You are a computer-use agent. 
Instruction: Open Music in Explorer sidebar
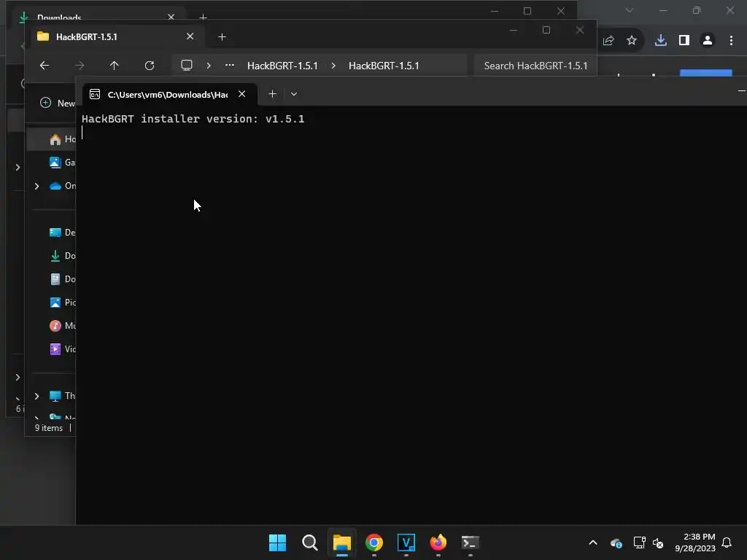pyautogui.click(x=62, y=326)
